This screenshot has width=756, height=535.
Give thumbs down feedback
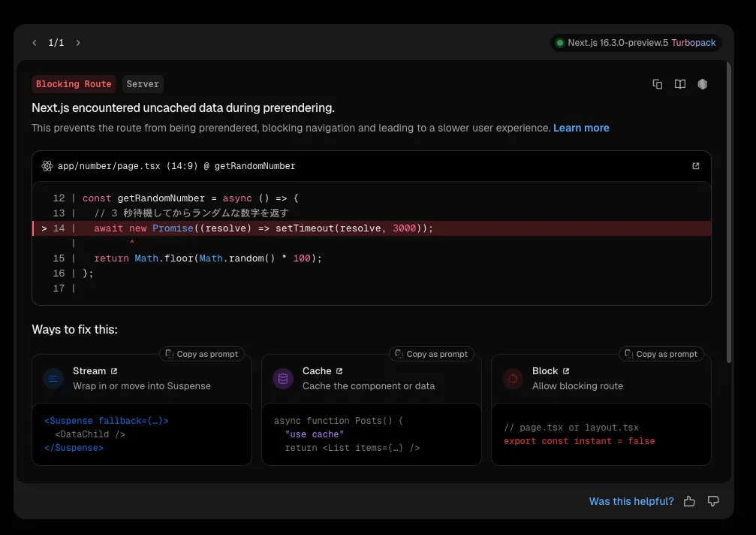coord(713,501)
